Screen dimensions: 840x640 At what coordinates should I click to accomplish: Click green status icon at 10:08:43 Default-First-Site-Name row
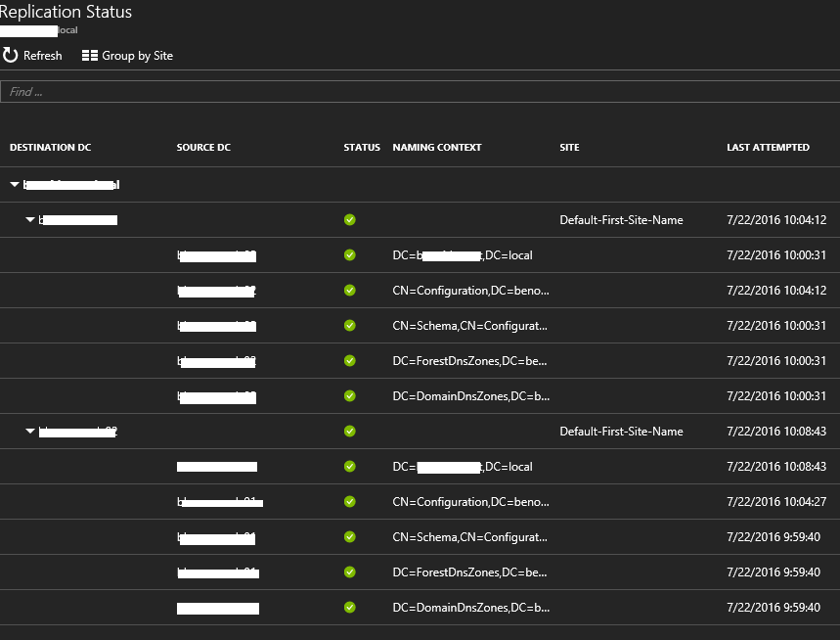350,432
